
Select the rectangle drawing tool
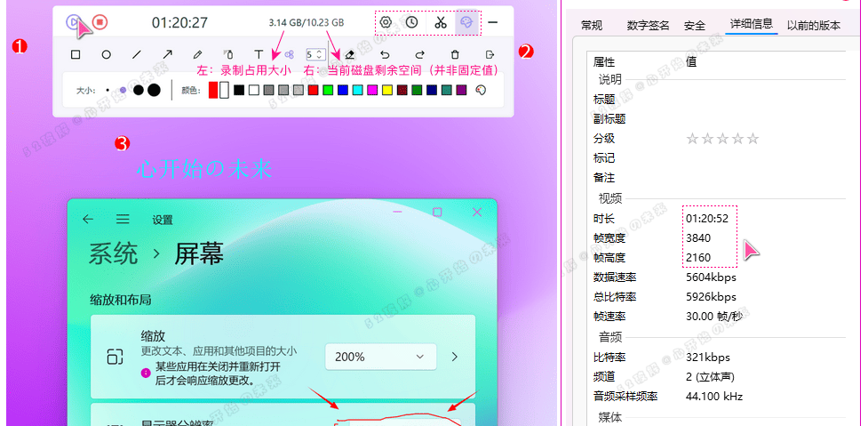[x=76, y=54]
